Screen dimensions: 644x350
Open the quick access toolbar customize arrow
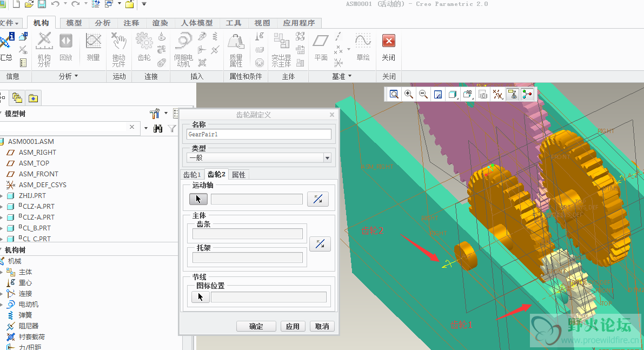144,4
